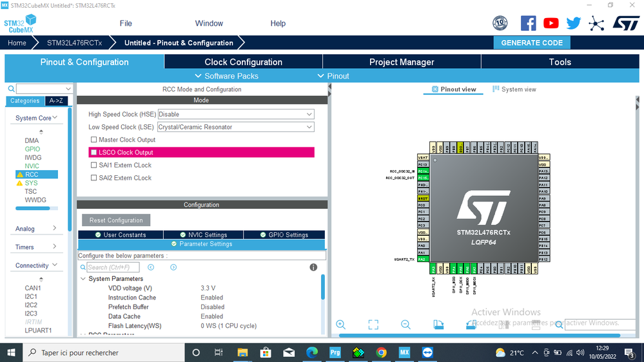Click the pinout horizontal scrollbar
Viewport: 644px width, 362px height.
click(x=479, y=336)
